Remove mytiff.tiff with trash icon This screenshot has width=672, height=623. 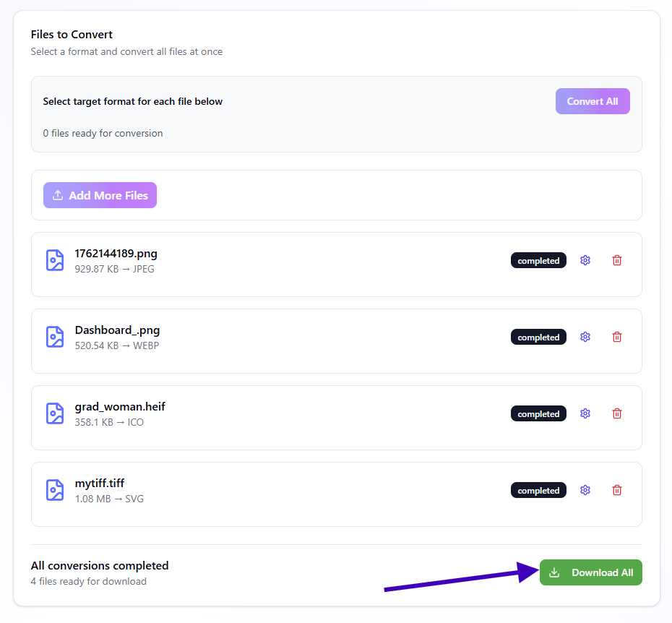click(x=617, y=490)
